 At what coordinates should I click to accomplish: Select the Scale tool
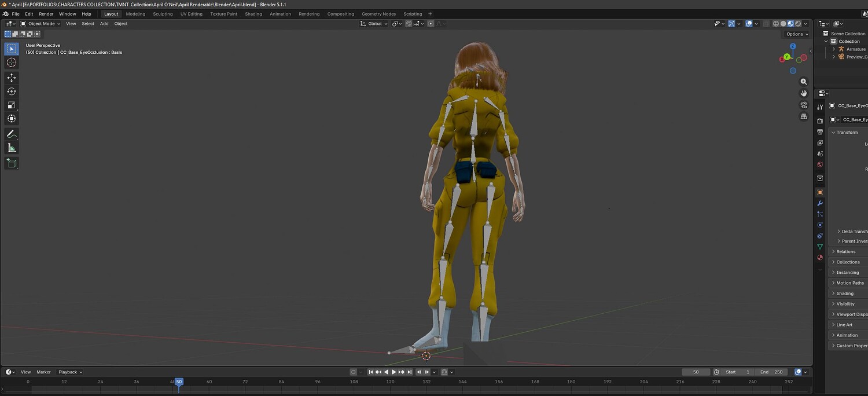(x=12, y=105)
